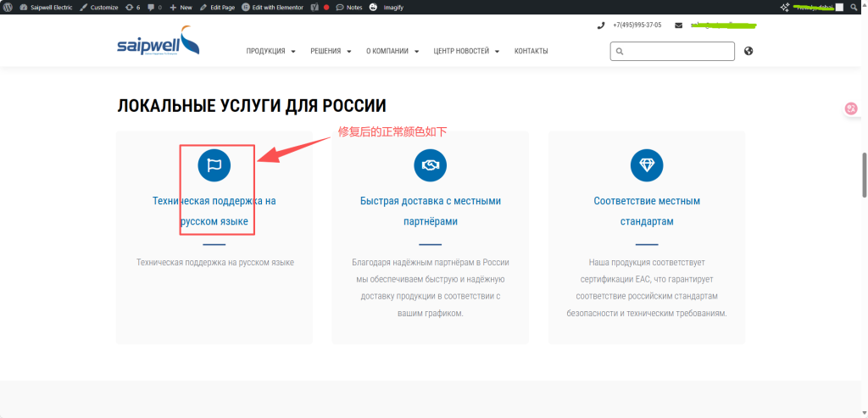Expand the РЕШЕНИЯ dropdown menu
This screenshot has width=868, height=418.
coord(331,51)
